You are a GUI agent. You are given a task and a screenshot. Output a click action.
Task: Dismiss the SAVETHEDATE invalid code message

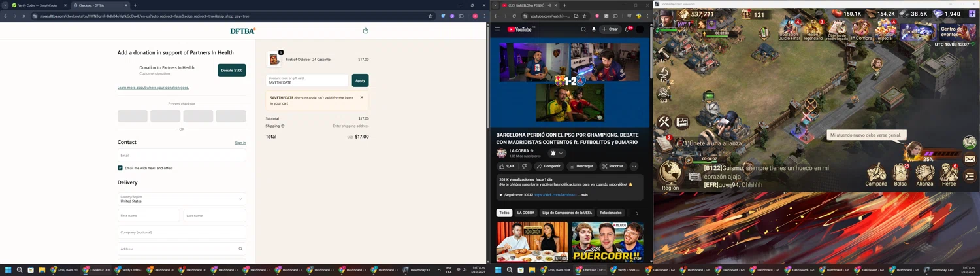click(362, 97)
